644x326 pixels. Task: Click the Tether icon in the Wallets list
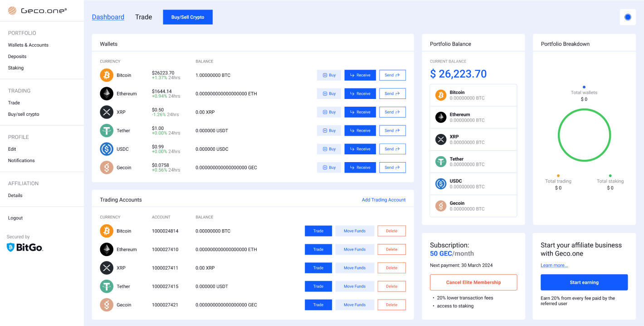click(x=107, y=130)
